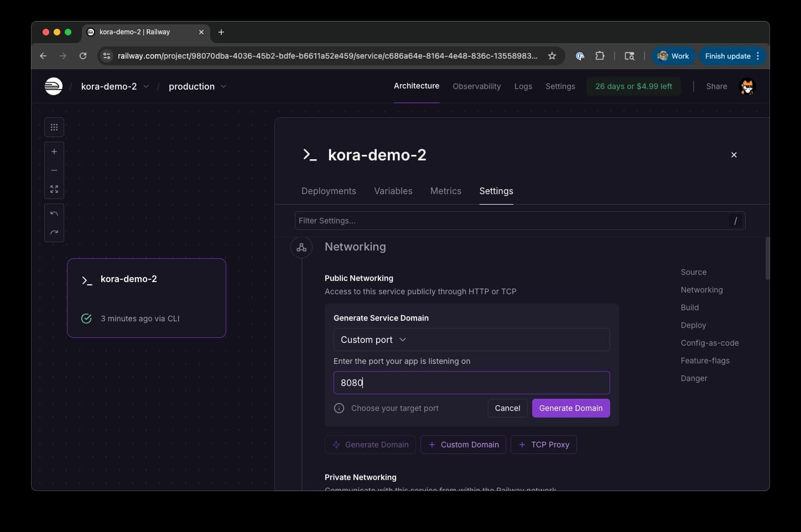
Task: Add a TCP Proxy
Action: pos(544,445)
